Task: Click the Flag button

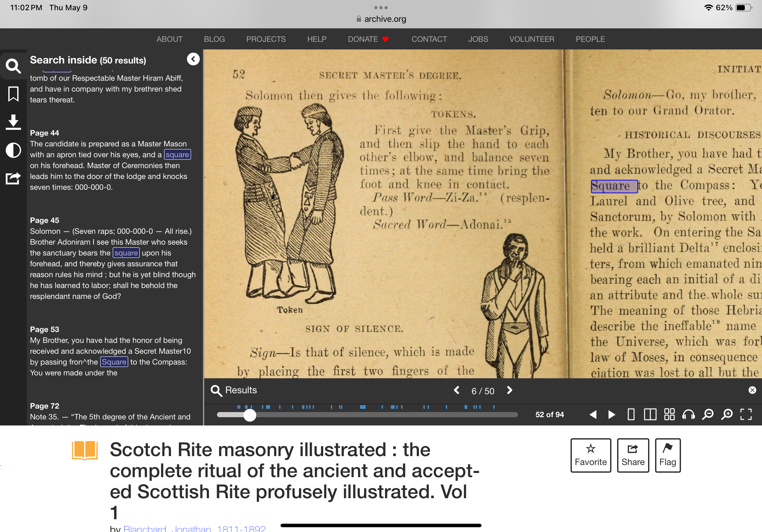Action: click(x=668, y=455)
